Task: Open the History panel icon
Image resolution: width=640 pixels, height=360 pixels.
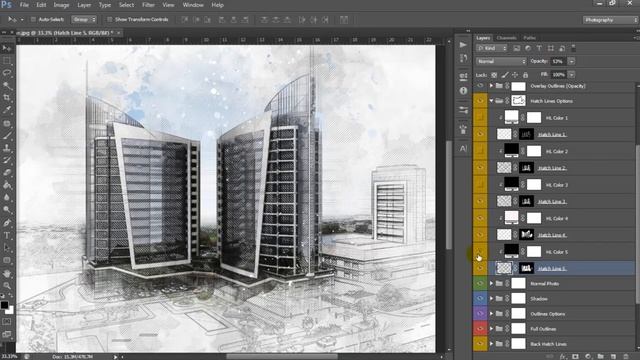Action: (x=463, y=58)
